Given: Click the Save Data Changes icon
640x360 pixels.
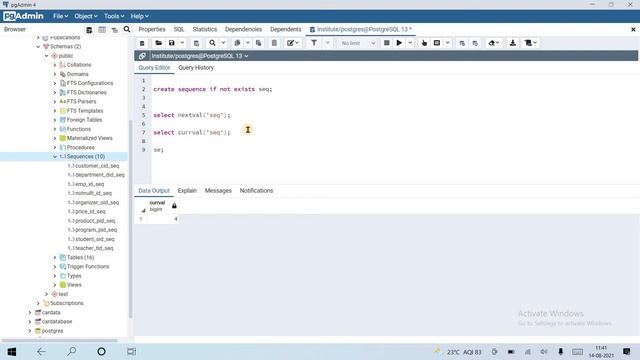Looking at the screenshot, I should pos(196,43).
